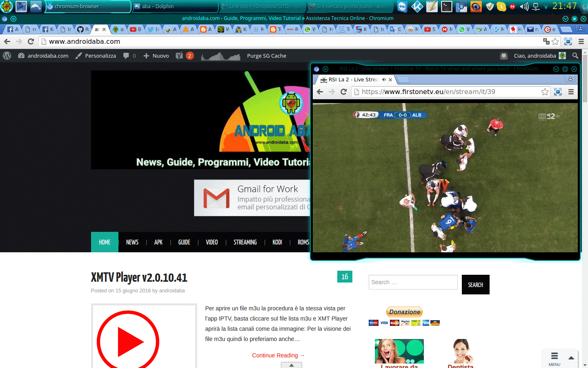588x368 pixels.
Task: Open TeamViewer from the system tray
Action: (x=403, y=7)
